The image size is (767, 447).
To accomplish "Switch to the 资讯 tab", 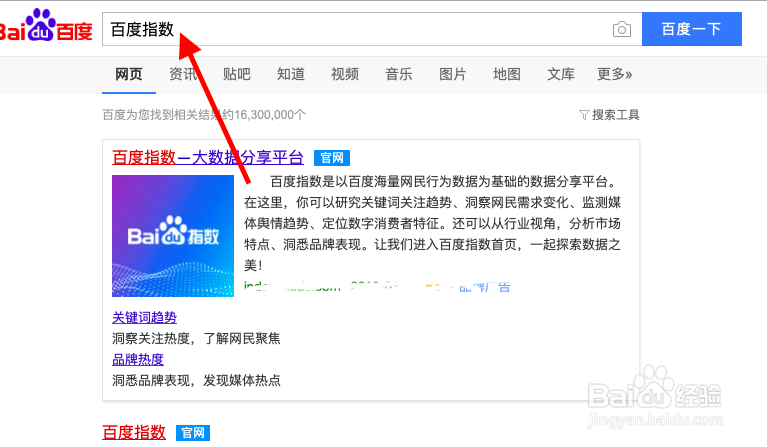I will coord(183,74).
